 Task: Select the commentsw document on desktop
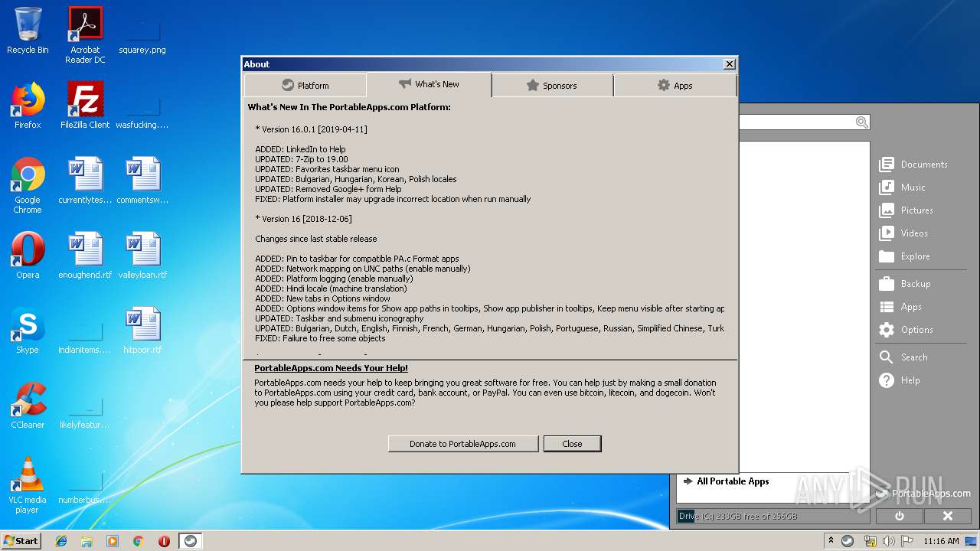point(142,181)
